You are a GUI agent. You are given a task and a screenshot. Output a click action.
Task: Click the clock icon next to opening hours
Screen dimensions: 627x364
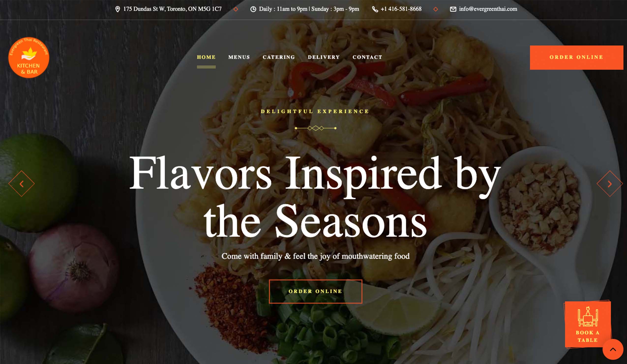[x=253, y=9]
